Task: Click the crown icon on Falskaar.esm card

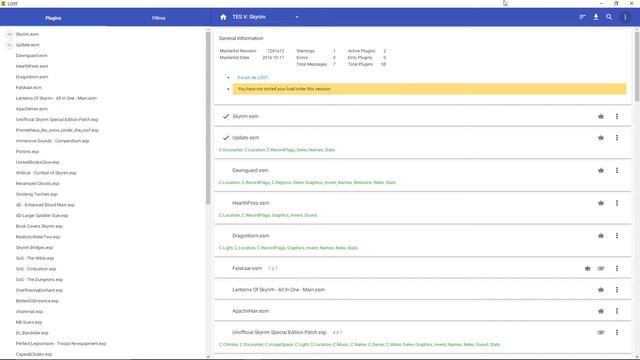Action: [x=587, y=268]
